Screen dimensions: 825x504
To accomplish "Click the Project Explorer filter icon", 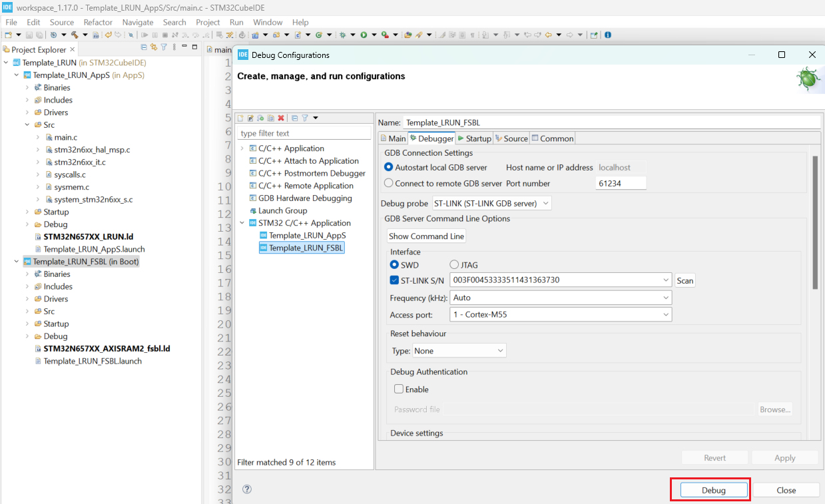I will (164, 47).
